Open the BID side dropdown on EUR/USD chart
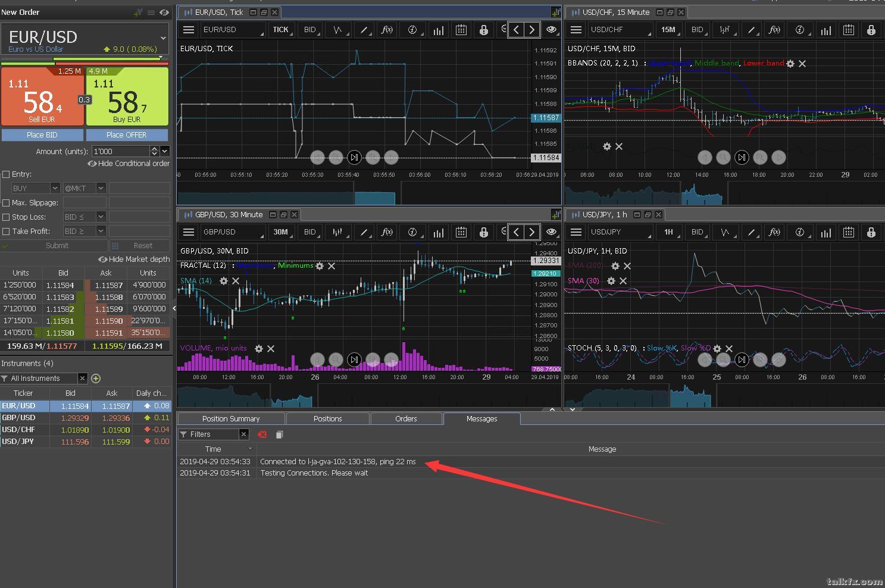885x588 pixels. click(x=311, y=30)
